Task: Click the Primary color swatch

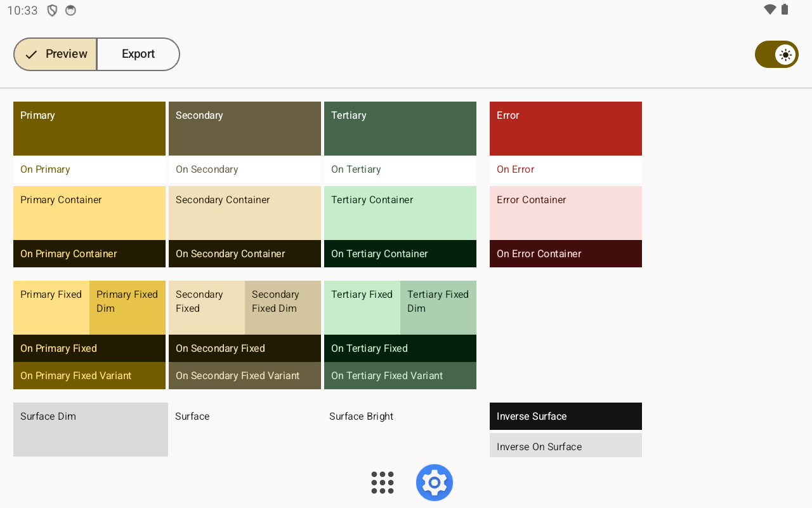Action: point(89,128)
